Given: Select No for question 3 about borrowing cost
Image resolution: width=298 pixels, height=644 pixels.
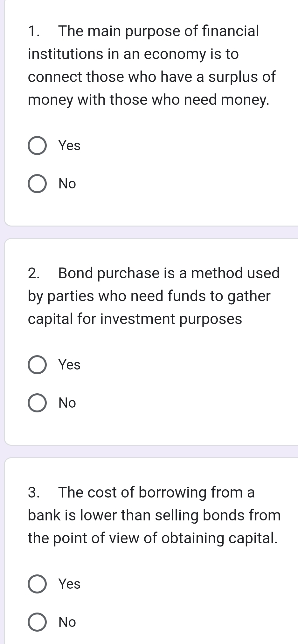Looking at the screenshot, I should [x=37, y=622].
